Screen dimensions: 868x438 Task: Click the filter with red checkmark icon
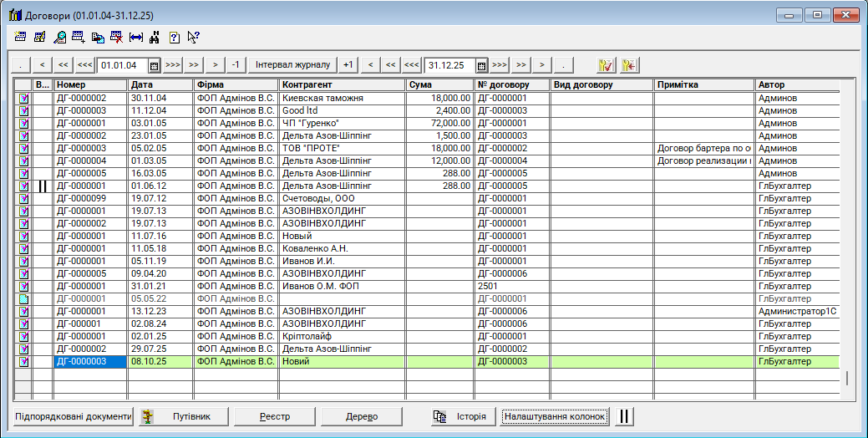pyautogui.click(x=607, y=65)
